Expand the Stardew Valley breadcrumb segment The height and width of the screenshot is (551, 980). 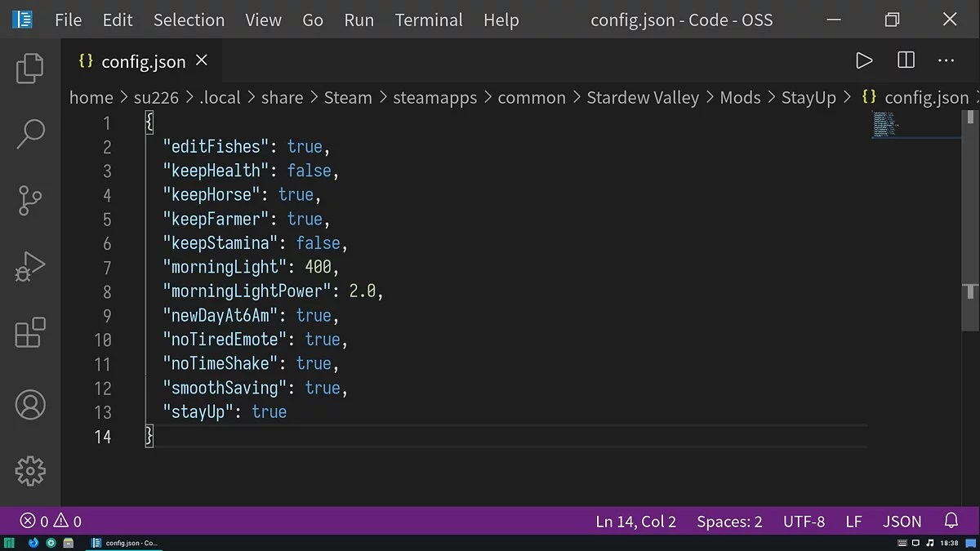pyautogui.click(x=642, y=98)
